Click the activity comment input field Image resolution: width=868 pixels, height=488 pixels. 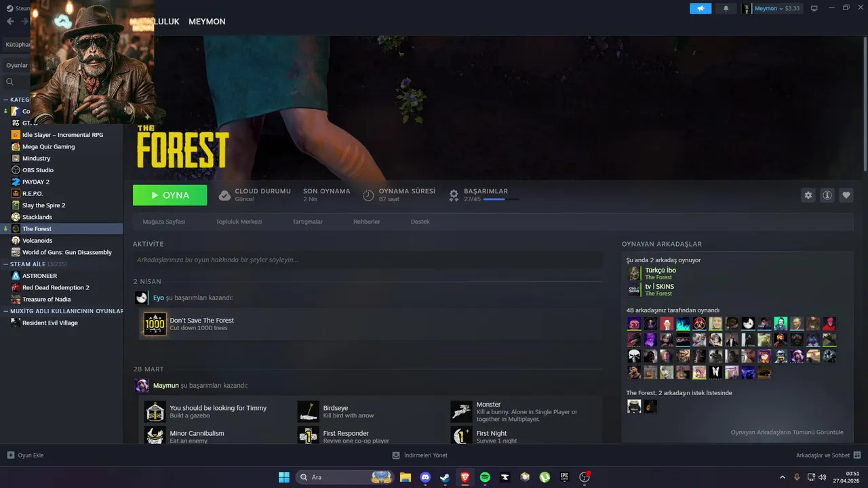(367, 260)
